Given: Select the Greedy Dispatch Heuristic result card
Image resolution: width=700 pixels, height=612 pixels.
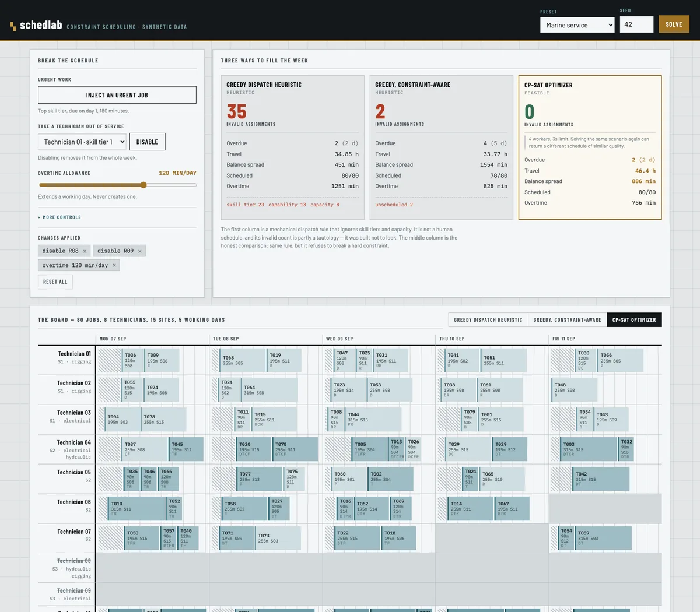Looking at the screenshot, I should click(x=292, y=147).
